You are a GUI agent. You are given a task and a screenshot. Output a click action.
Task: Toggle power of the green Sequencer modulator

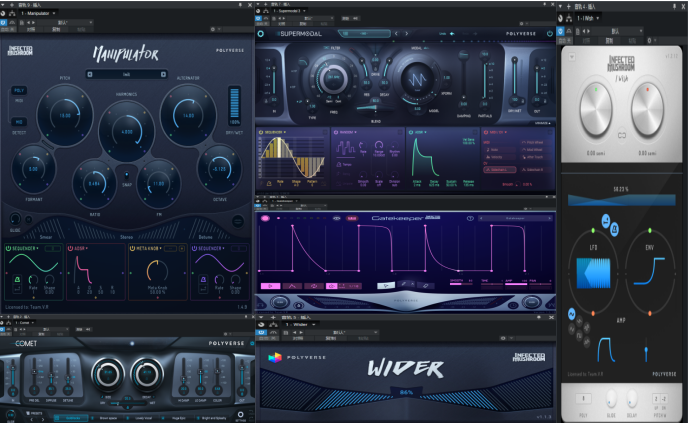tap(8, 248)
